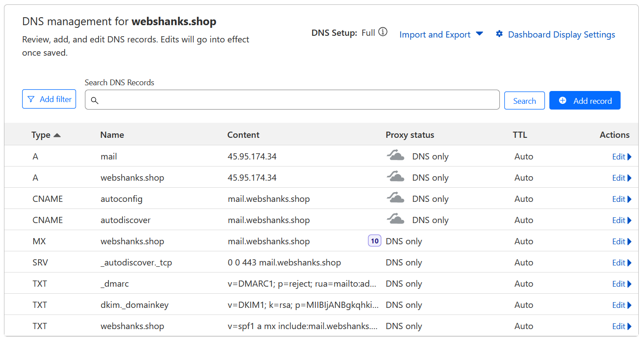Click the v=DKIM1 content cell
Image resolution: width=644 pixels, height=341 pixels.
click(303, 305)
